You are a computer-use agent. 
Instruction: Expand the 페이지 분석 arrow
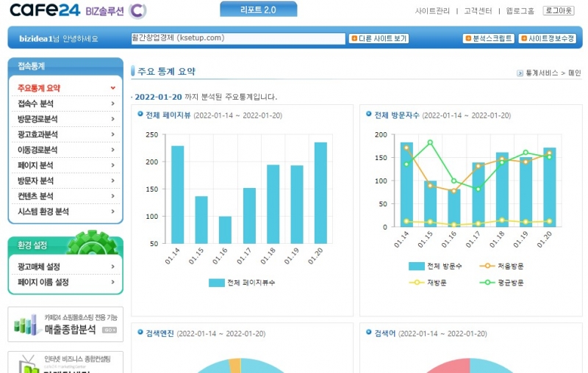113,164
